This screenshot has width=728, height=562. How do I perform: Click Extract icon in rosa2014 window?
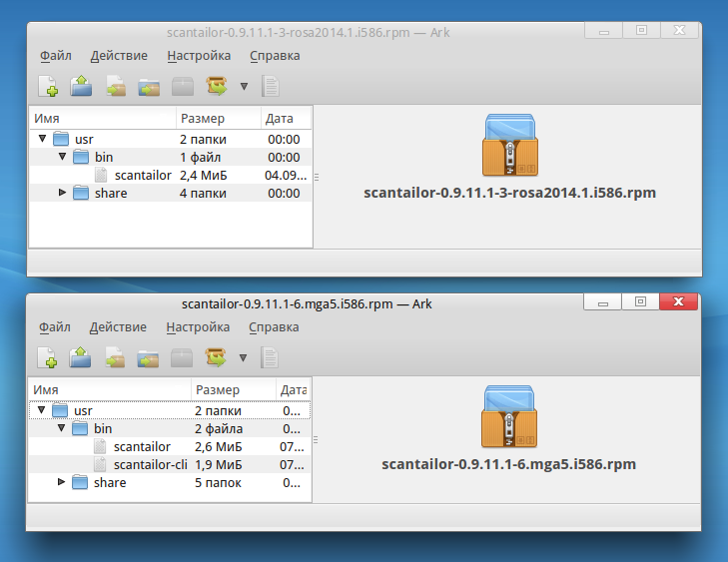(x=217, y=86)
